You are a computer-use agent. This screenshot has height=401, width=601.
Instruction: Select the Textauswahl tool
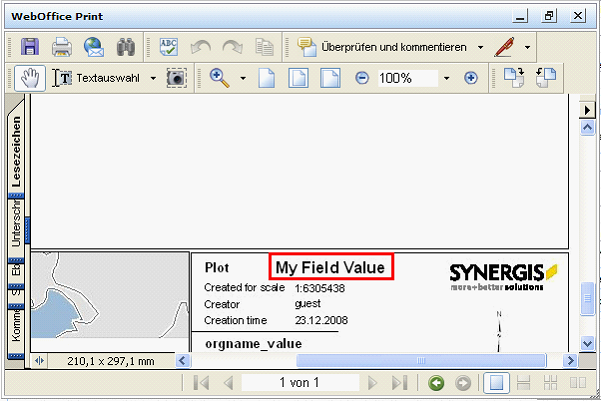point(96,78)
